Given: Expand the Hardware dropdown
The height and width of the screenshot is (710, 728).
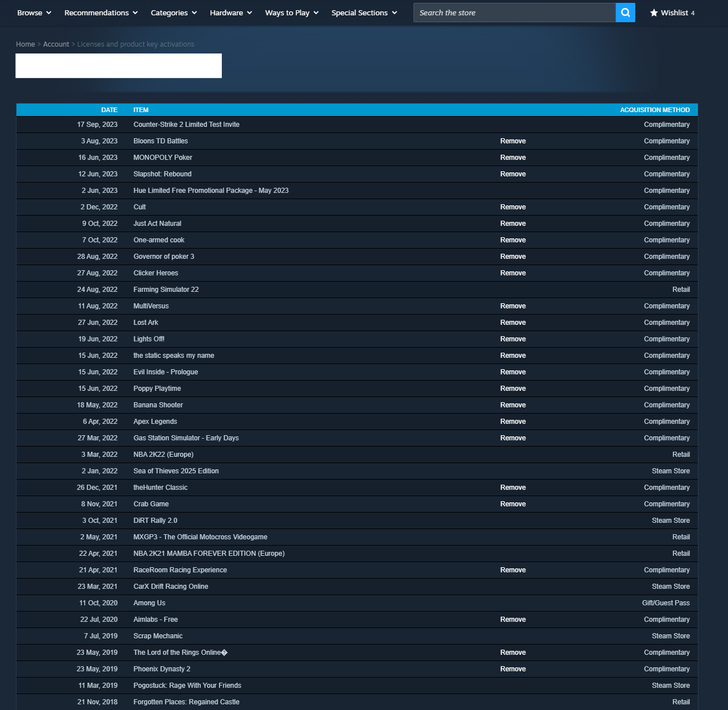Looking at the screenshot, I should 230,13.
